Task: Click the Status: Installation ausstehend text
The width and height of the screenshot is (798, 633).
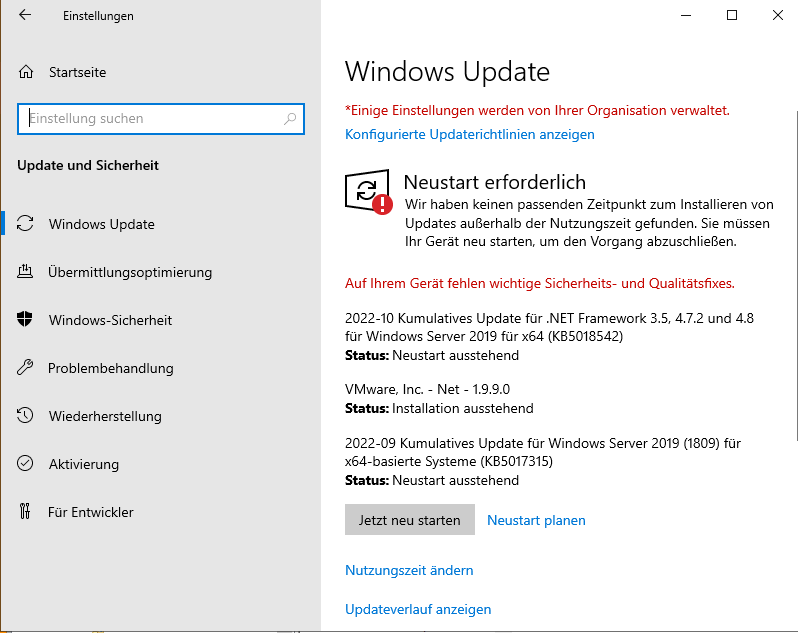Action: (x=439, y=408)
